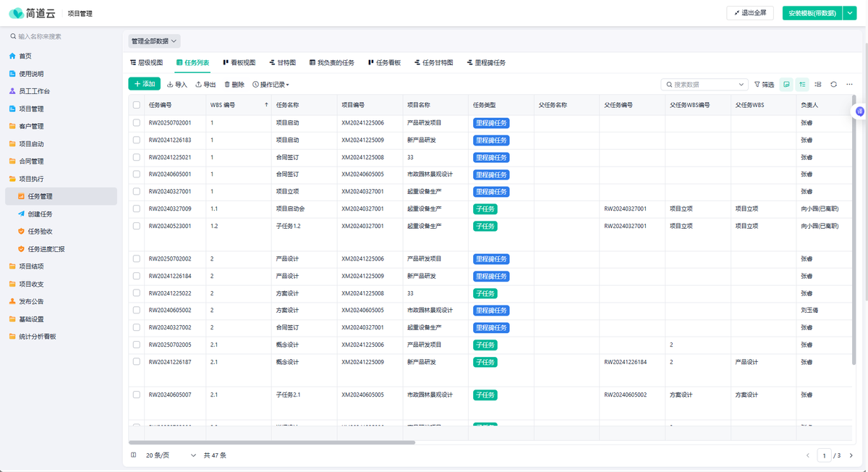Switch to 甘特图 tab
Screen dimensions: 868x472
283,63
